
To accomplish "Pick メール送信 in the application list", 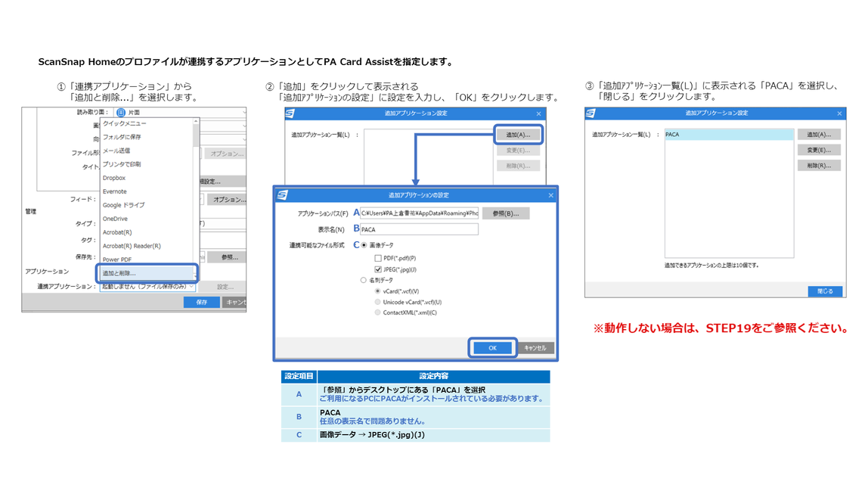I will coord(116,151).
